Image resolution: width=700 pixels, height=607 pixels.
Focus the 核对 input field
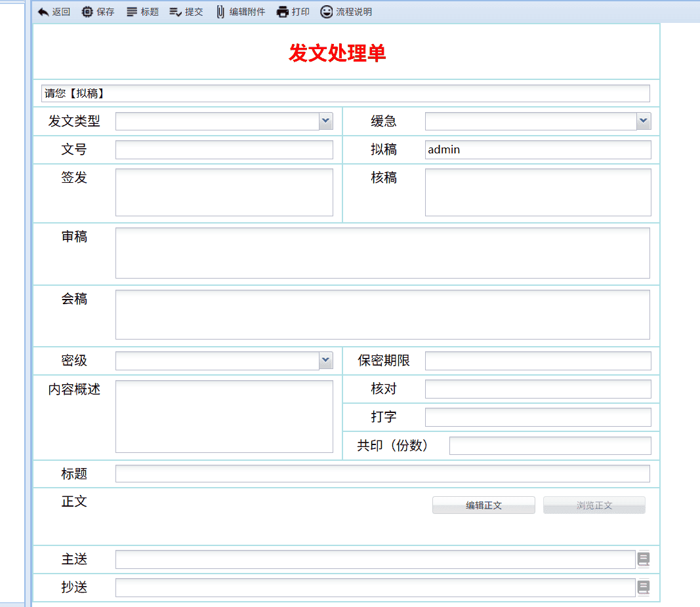[538, 389]
